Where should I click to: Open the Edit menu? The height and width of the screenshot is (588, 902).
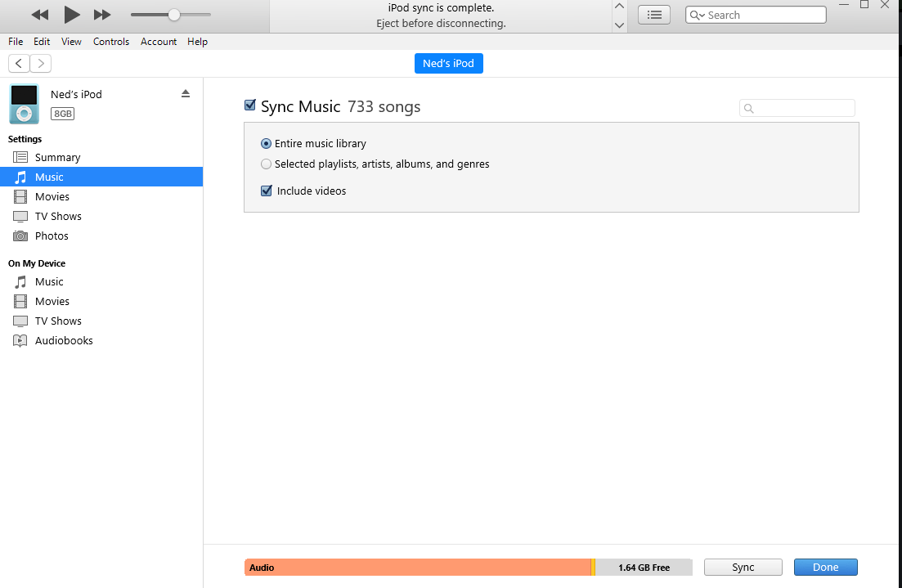click(42, 42)
